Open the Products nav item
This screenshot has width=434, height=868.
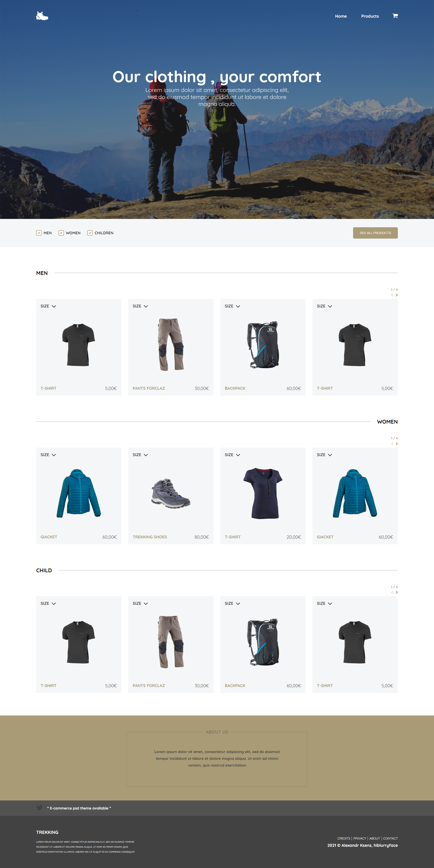coord(370,16)
